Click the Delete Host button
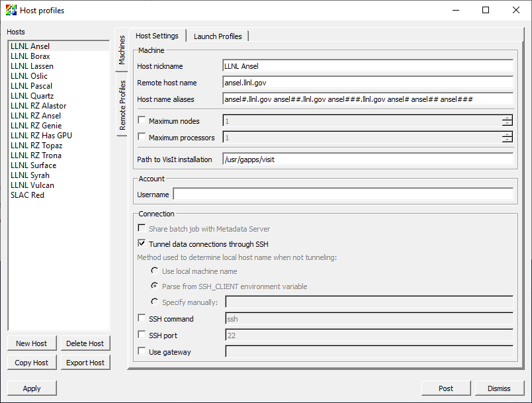 click(x=85, y=343)
